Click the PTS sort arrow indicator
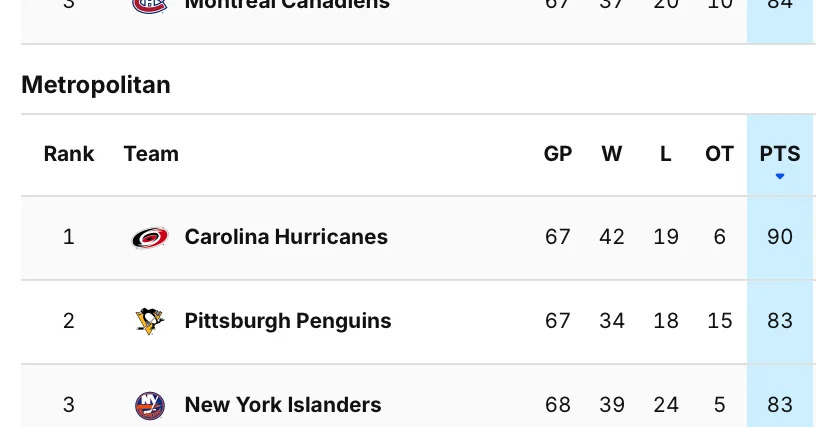Image resolution: width=816 pixels, height=427 pixels. [780, 177]
